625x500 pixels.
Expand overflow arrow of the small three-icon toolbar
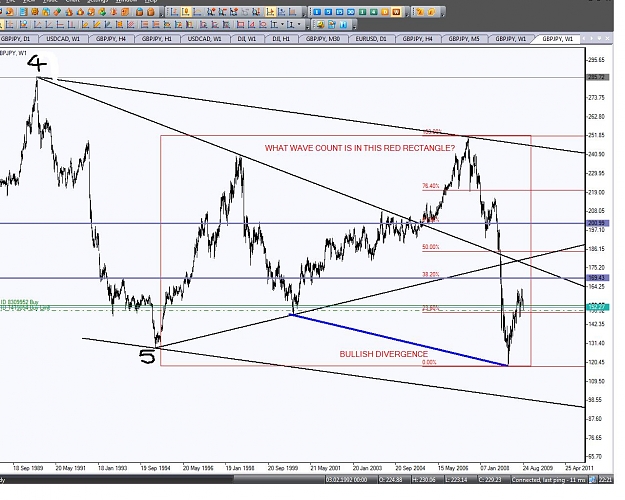coord(354,27)
